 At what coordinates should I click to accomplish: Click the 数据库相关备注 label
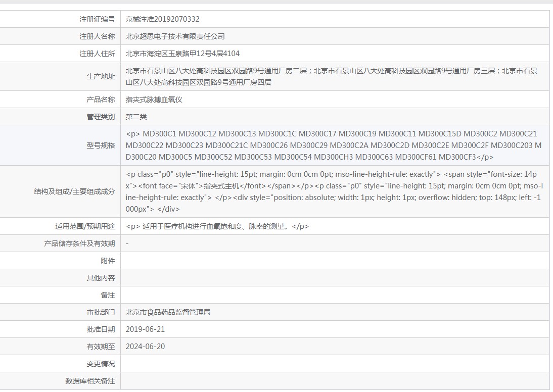[90, 381]
